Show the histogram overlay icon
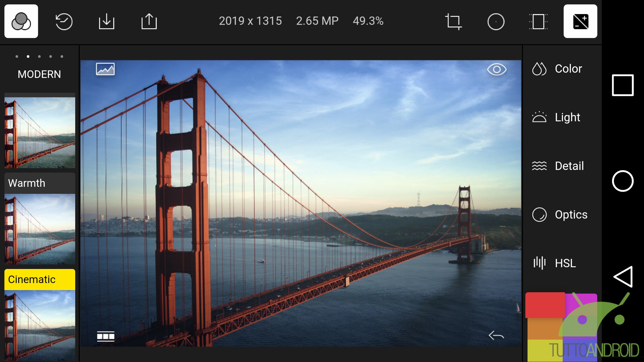 105,69
